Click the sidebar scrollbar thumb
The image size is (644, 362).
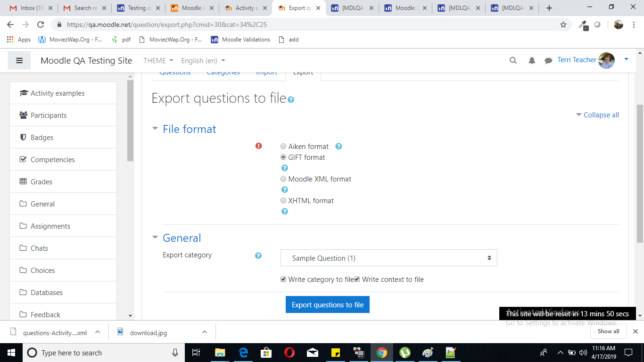pos(130,121)
